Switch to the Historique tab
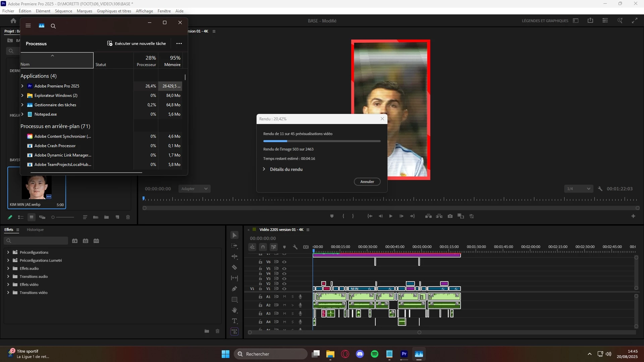The height and width of the screenshot is (362, 644). click(x=35, y=230)
